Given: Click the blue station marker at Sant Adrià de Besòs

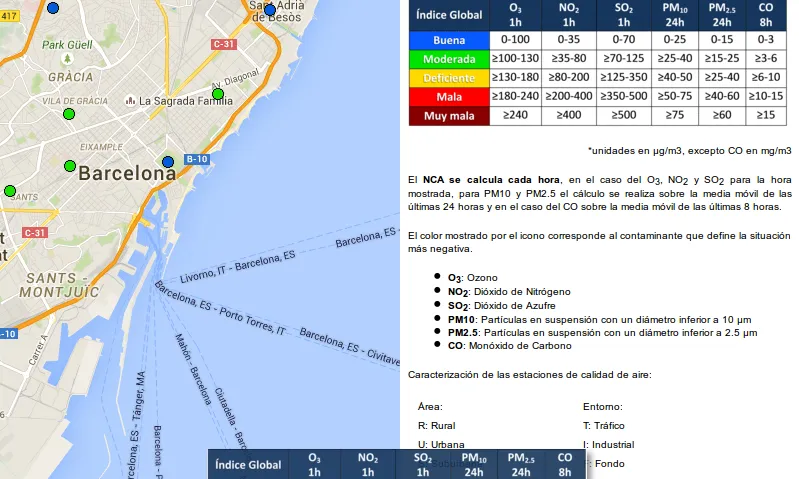Looking at the screenshot, I should 270,10.
